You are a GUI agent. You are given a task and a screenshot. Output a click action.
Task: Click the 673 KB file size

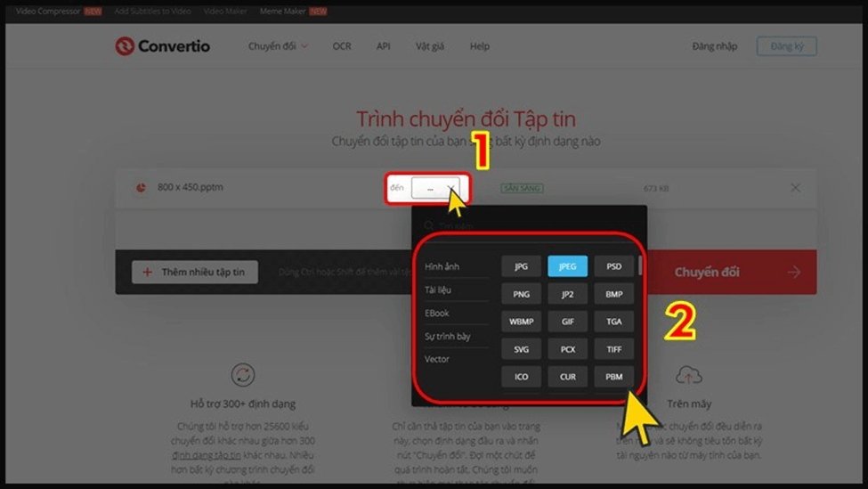click(656, 188)
